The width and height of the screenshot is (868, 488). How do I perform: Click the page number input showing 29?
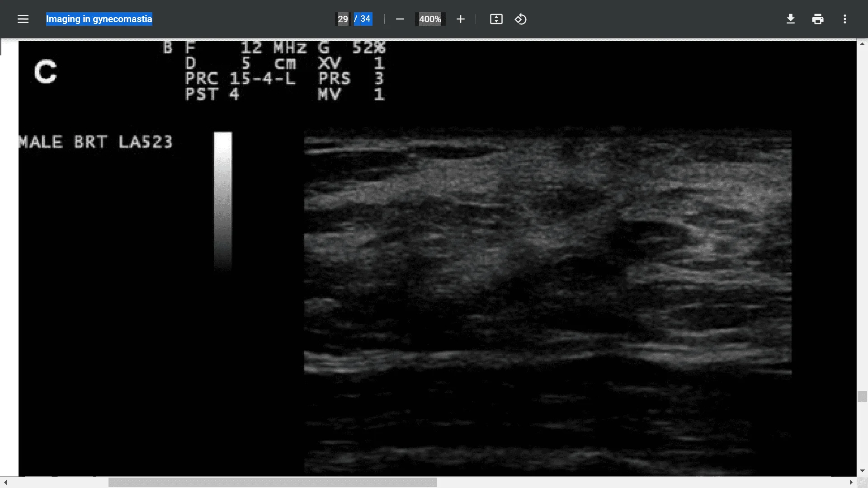(344, 19)
